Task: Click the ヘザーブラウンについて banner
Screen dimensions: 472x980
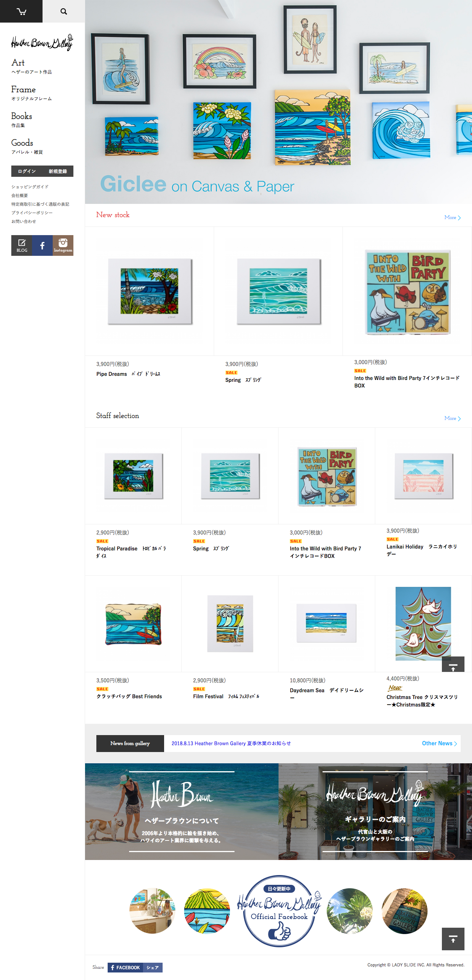Action: point(181,811)
